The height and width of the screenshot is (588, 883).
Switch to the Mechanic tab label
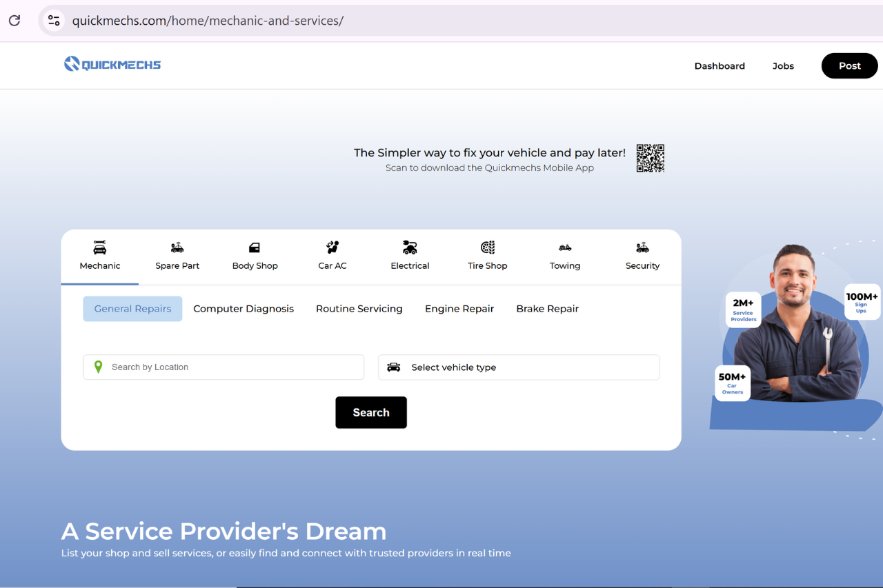100,266
